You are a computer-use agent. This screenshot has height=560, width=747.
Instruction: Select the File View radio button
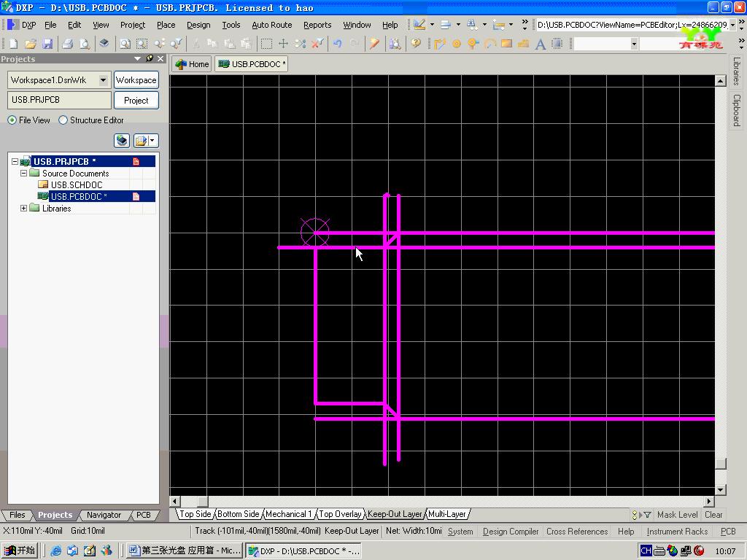12,120
